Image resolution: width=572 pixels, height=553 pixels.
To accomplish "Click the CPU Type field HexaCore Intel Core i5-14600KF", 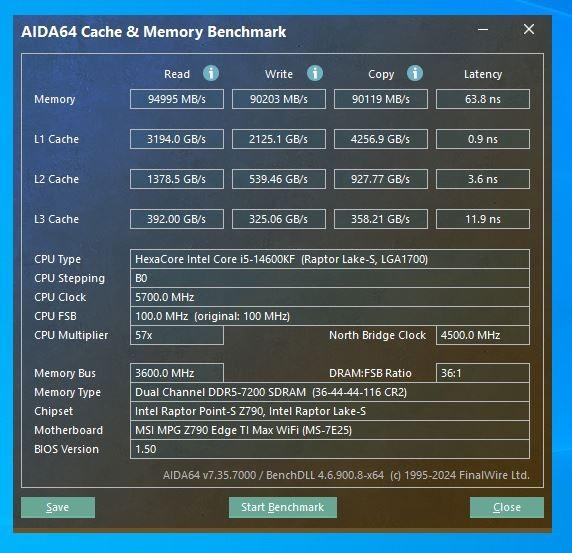I will [330, 259].
